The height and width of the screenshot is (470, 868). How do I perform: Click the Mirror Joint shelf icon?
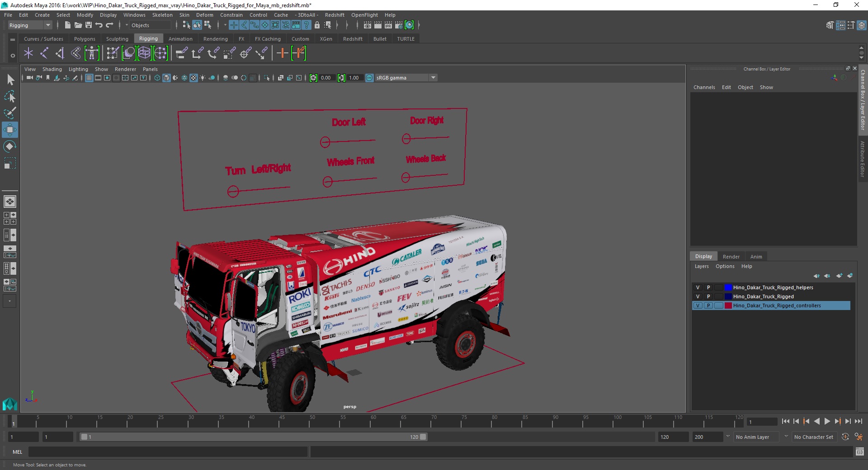point(76,53)
